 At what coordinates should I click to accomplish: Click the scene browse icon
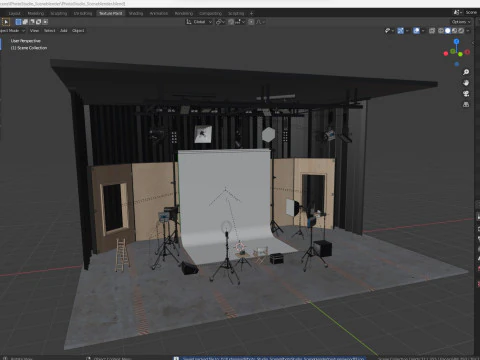click(x=458, y=12)
